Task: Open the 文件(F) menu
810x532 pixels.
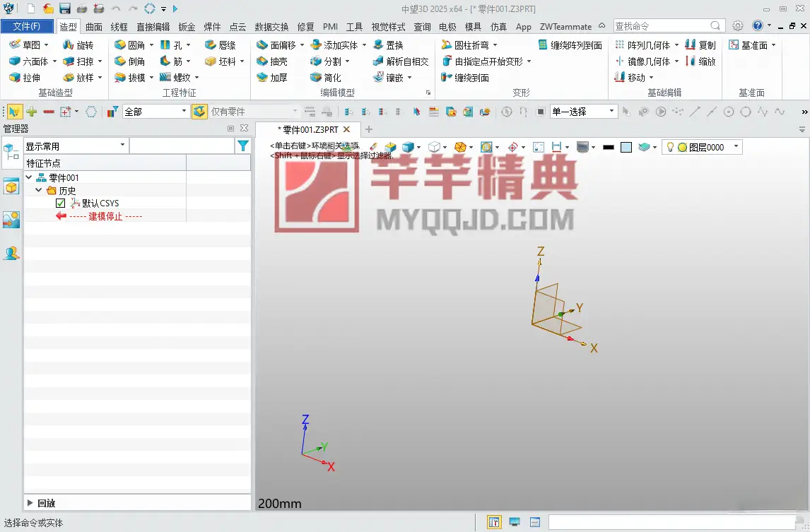Action: [27, 26]
